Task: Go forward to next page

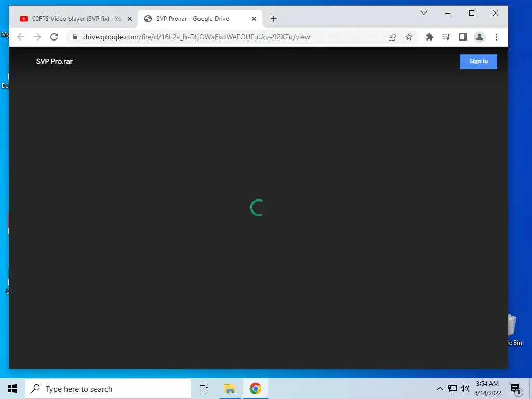Action: coord(37,37)
